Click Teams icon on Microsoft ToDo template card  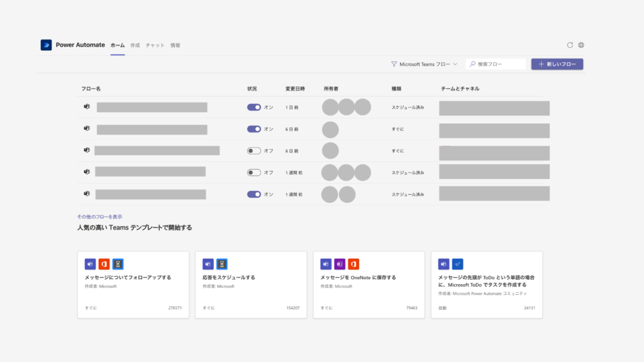443,264
